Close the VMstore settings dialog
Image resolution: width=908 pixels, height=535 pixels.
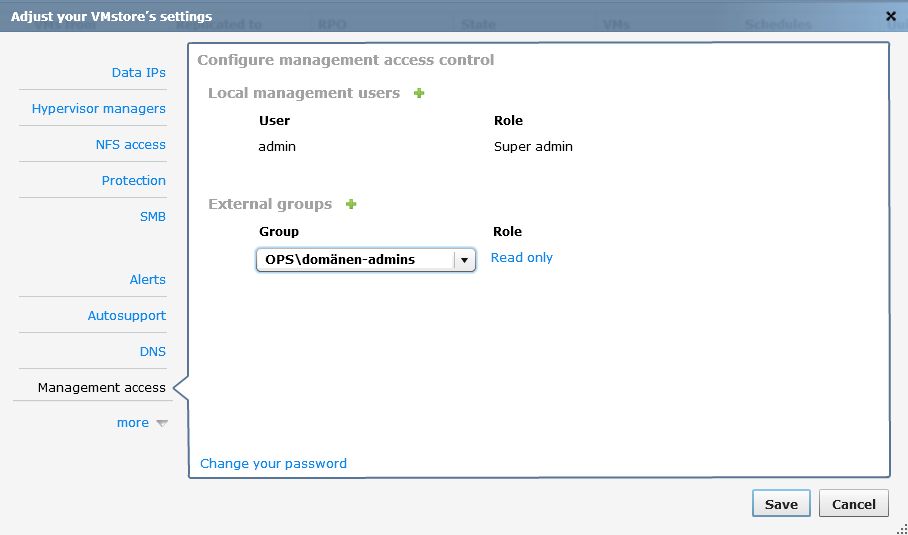coord(891,16)
